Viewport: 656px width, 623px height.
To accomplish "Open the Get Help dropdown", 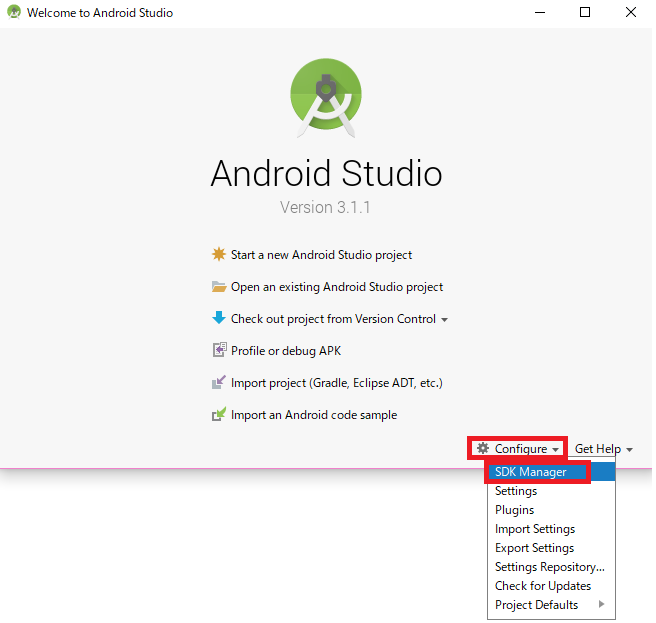I will click(x=604, y=449).
